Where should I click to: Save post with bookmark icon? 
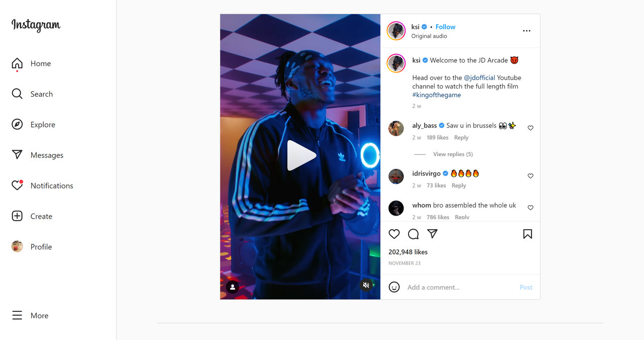[x=527, y=234]
